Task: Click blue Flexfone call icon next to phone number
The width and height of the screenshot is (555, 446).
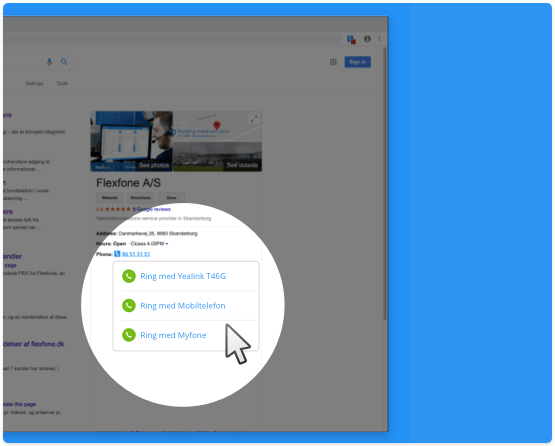Action: coord(117,254)
